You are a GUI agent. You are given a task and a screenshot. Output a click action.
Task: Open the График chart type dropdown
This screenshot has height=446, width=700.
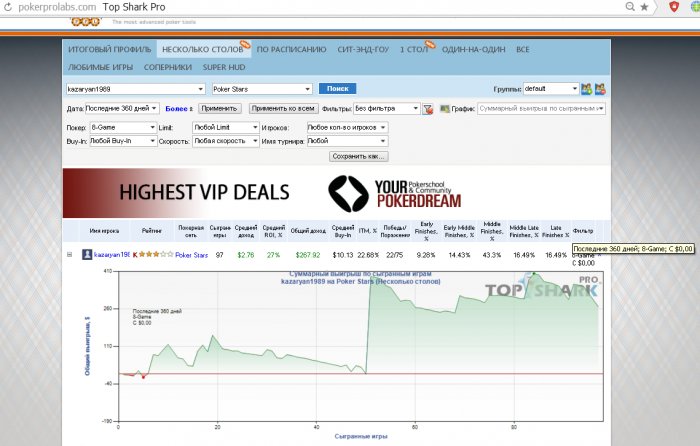point(541,108)
